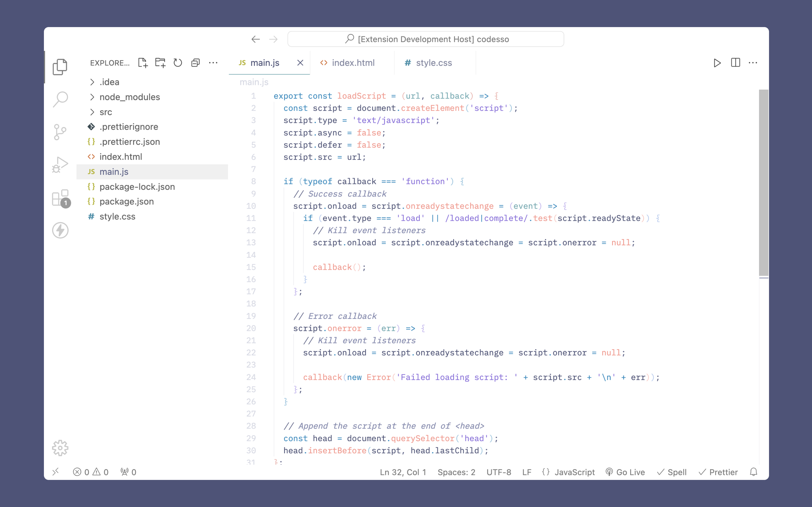Split the editor to the right
This screenshot has width=812, height=507.
point(735,63)
